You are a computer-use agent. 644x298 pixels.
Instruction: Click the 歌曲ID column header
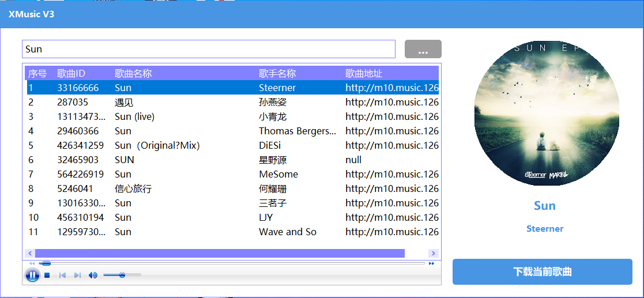[x=71, y=73]
